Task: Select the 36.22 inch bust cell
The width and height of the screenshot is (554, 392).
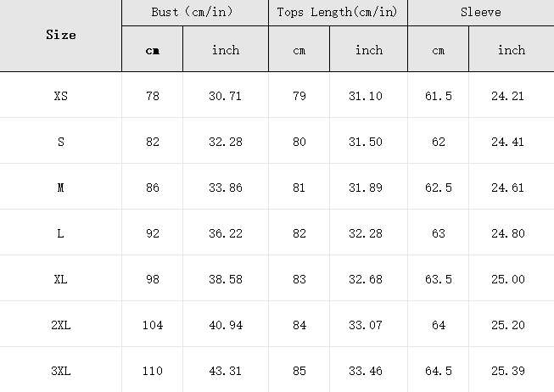Action: [x=226, y=233]
